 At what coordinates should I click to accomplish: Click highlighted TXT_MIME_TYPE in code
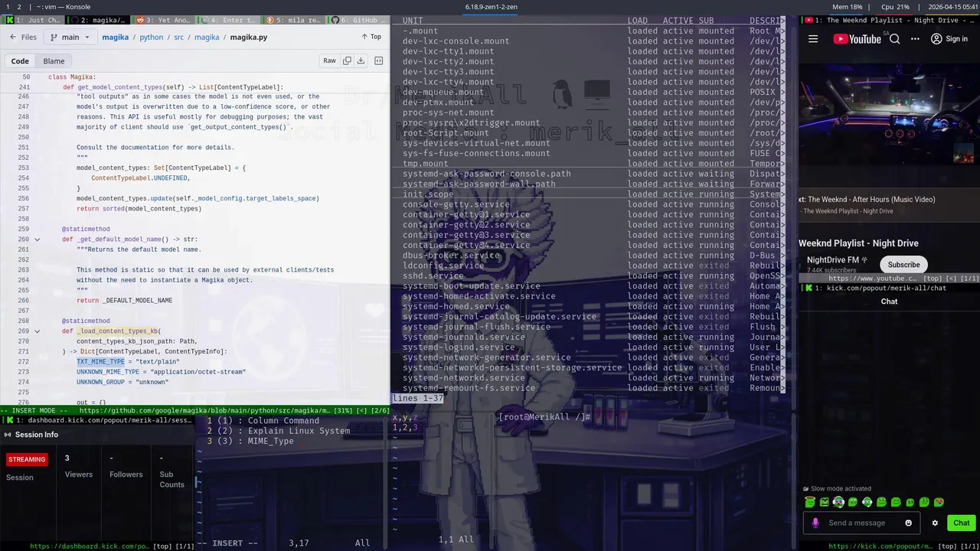pyautogui.click(x=100, y=362)
